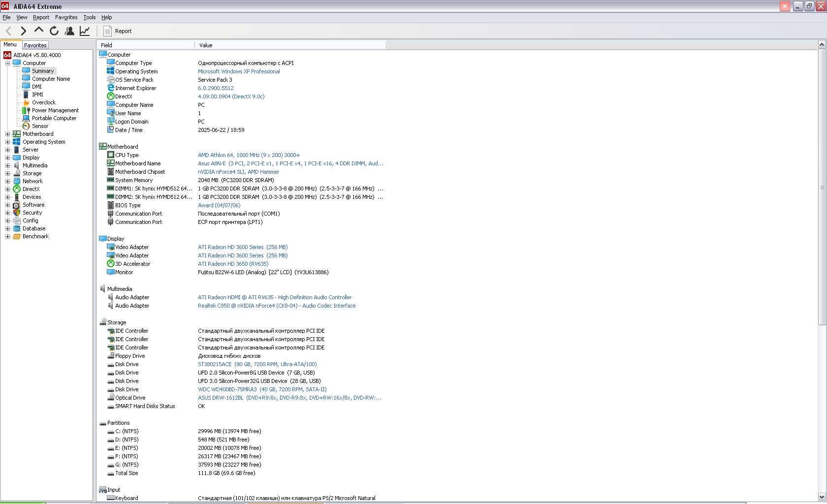Expand the Operating System tree node
This screenshot has height=504, width=827.
coord(7,142)
